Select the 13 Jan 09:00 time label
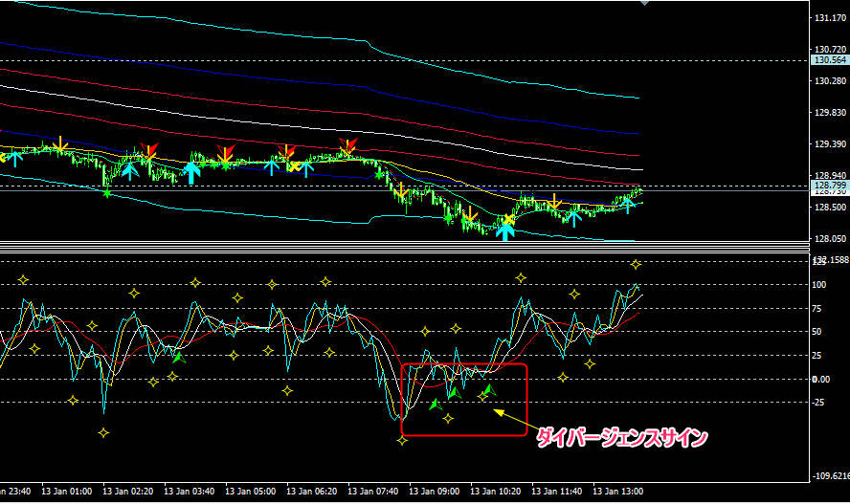This screenshot has width=850, height=504. pyautogui.click(x=435, y=492)
